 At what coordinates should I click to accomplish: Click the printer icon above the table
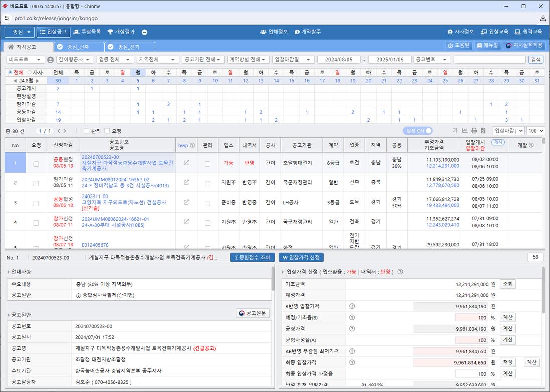click(x=474, y=131)
